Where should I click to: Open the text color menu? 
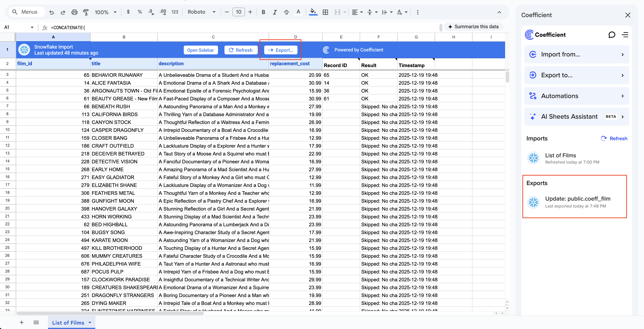click(x=298, y=12)
